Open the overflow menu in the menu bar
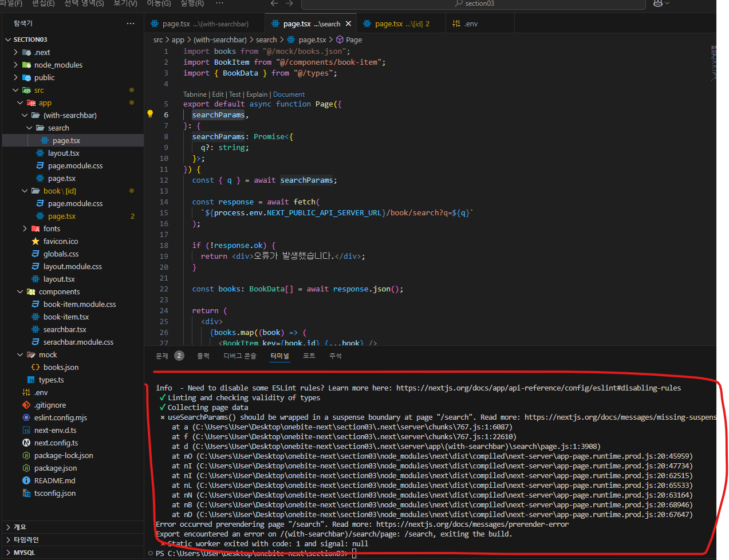729x560 pixels. pyautogui.click(x=219, y=3)
